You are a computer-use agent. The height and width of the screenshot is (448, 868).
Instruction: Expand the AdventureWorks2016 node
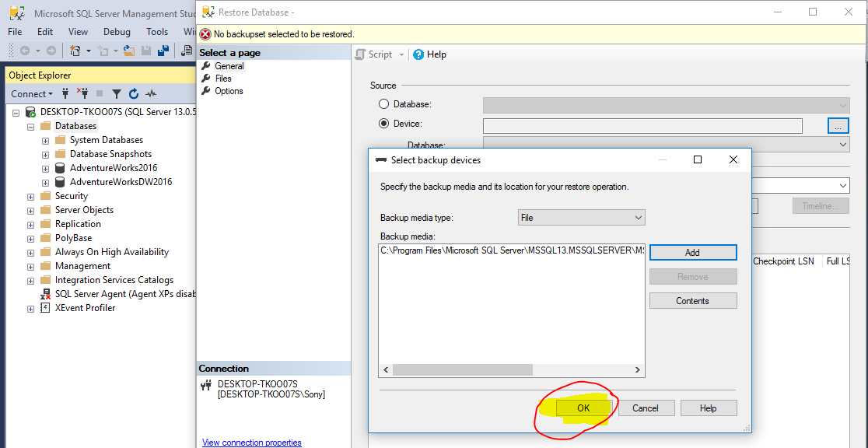[x=45, y=168]
